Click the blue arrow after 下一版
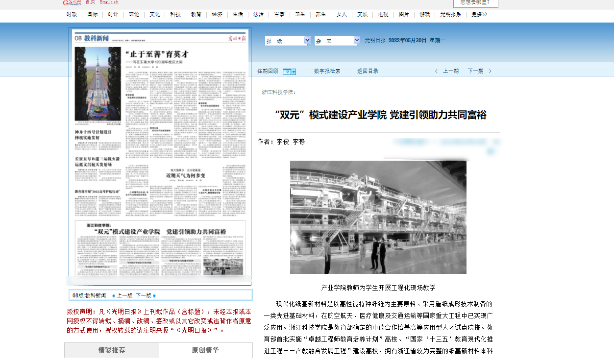This screenshot has width=614, height=364. click(155, 296)
